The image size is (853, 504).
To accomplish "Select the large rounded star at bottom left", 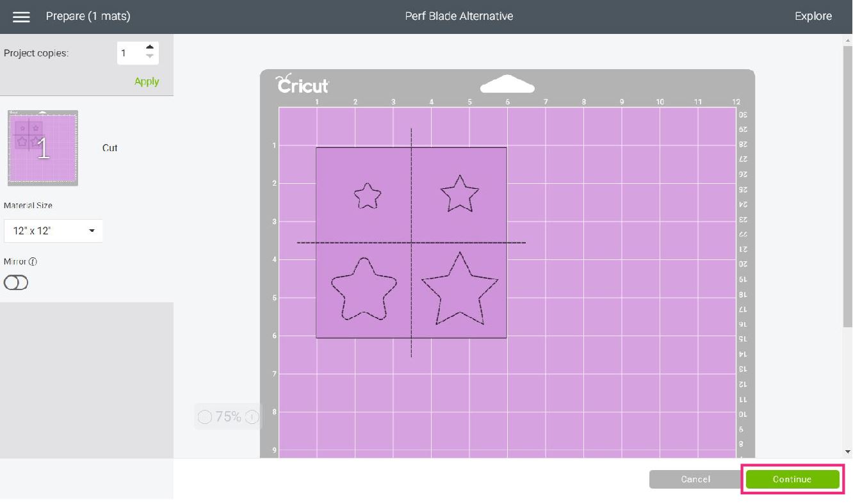I will [x=364, y=291].
